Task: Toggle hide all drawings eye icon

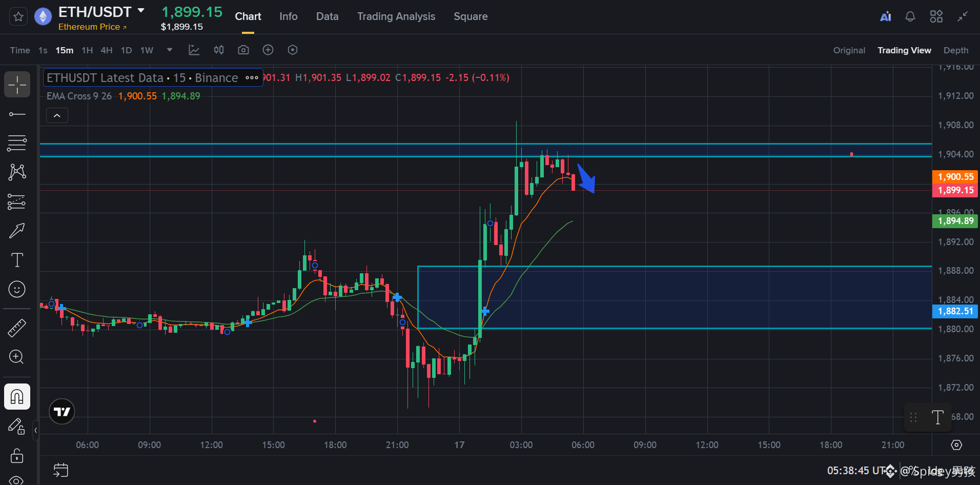Action: [17, 480]
